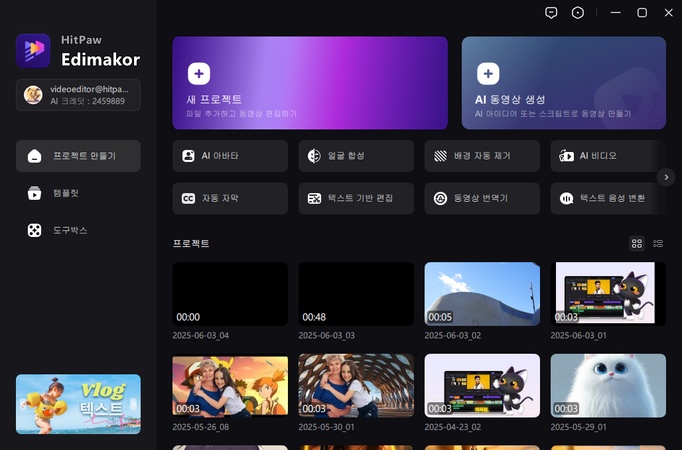Click the template icon beside 템플릿
The image size is (682, 450).
tap(34, 193)
